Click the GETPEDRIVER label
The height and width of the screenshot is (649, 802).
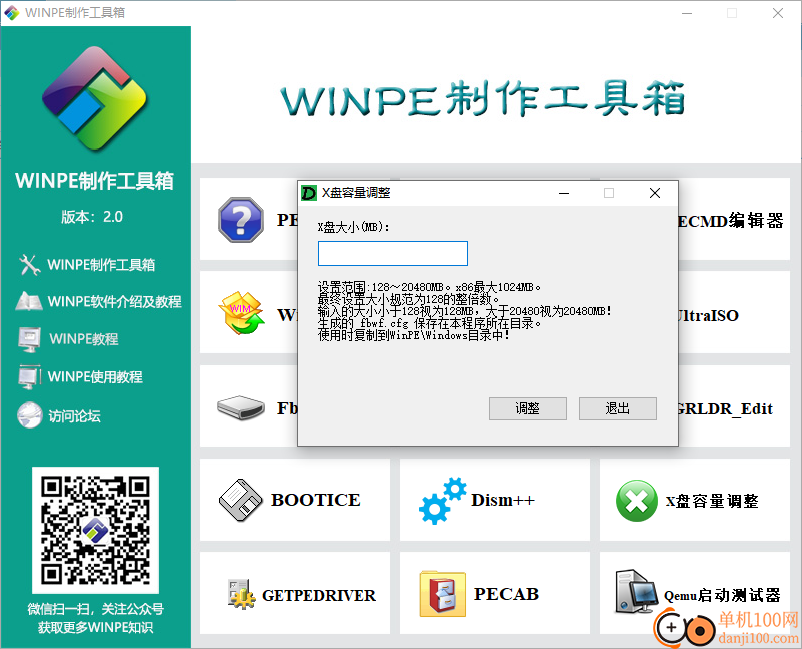coord(319,595)
